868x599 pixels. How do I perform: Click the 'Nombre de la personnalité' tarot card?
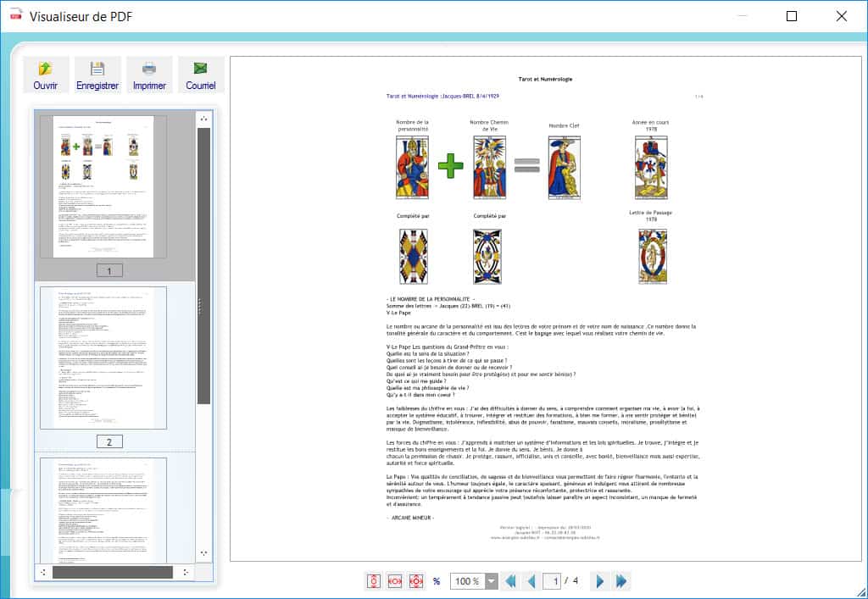(413, 168)
